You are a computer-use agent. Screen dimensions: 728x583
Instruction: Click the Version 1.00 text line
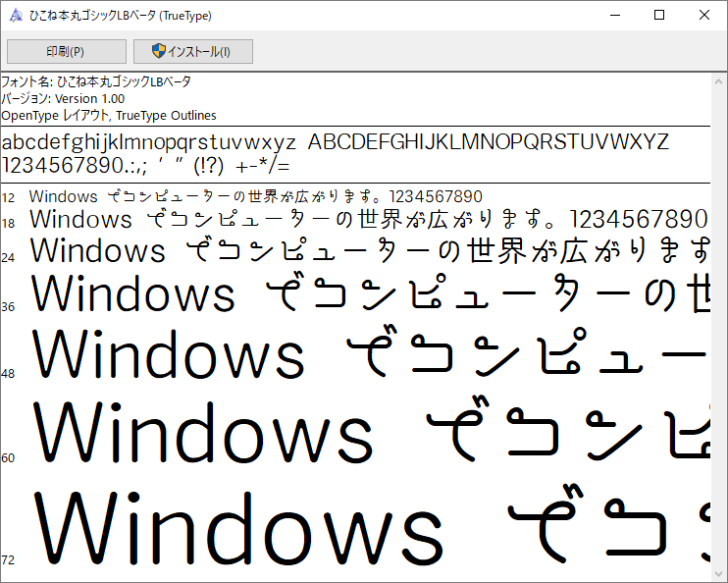pos(63,98)
